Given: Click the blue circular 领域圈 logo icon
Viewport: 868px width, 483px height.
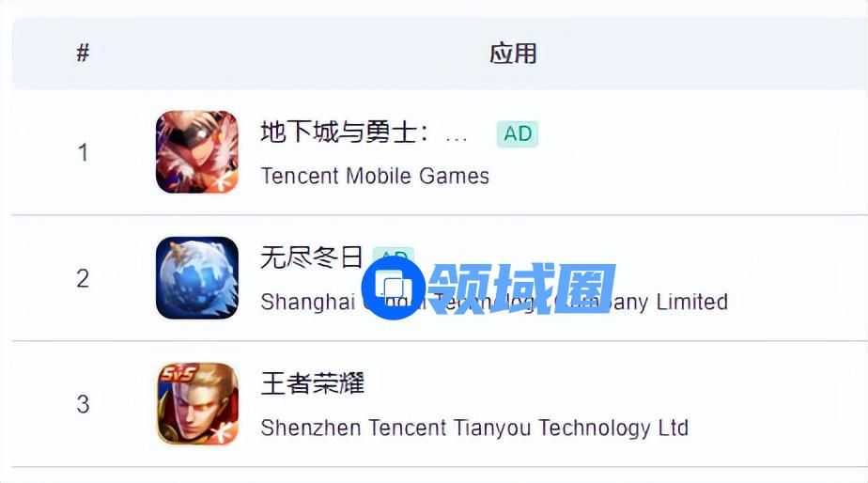Looking at the screenshot, I should click(394, 288).
